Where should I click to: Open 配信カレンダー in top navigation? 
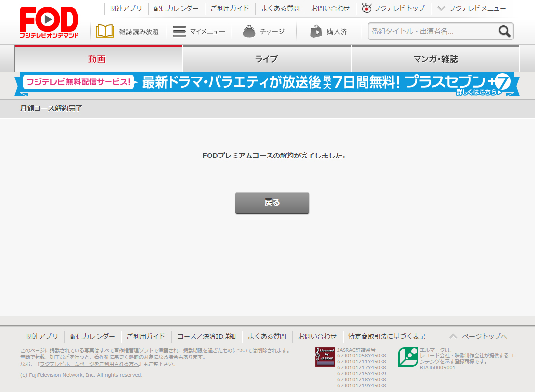[176, 8]
